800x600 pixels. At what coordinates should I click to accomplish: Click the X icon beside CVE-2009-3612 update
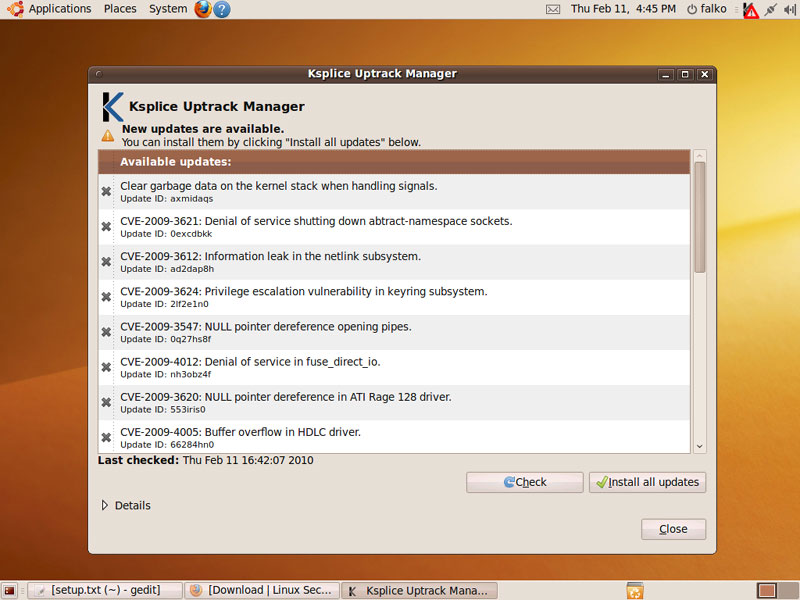[106, 262]
